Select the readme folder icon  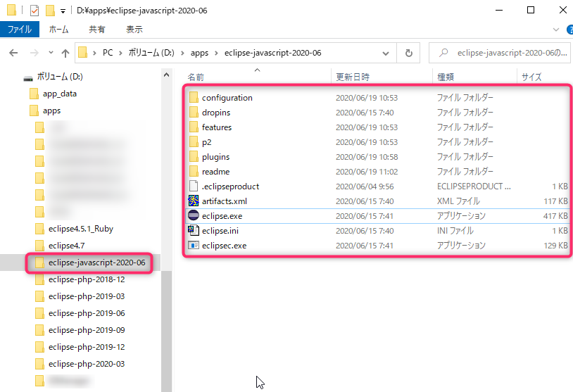coord(194,171)
